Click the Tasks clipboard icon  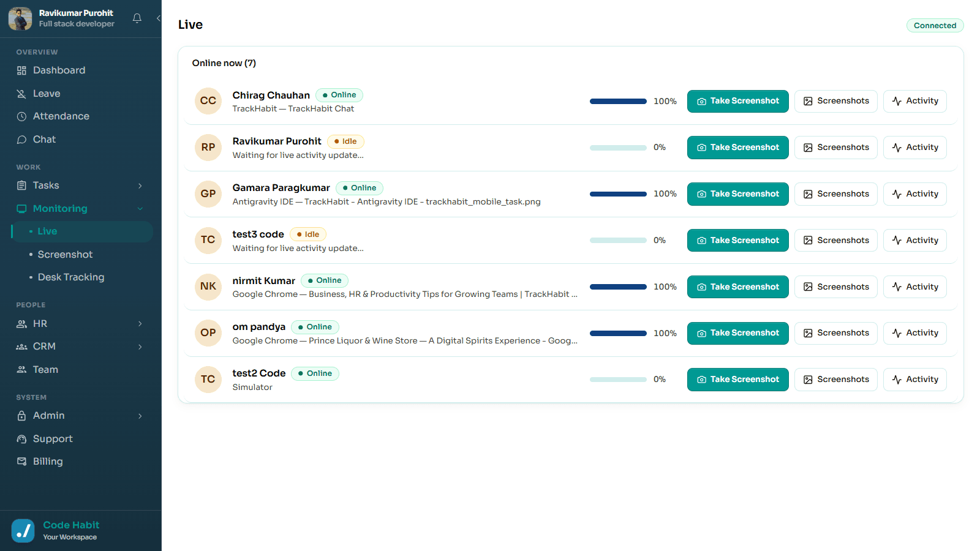pos(21,186)
